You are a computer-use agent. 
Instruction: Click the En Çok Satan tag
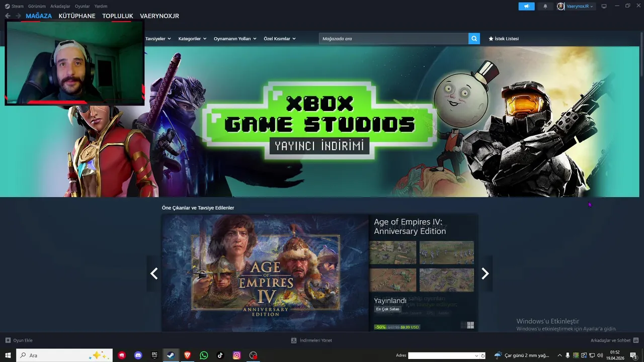click(x=387, y=309)
